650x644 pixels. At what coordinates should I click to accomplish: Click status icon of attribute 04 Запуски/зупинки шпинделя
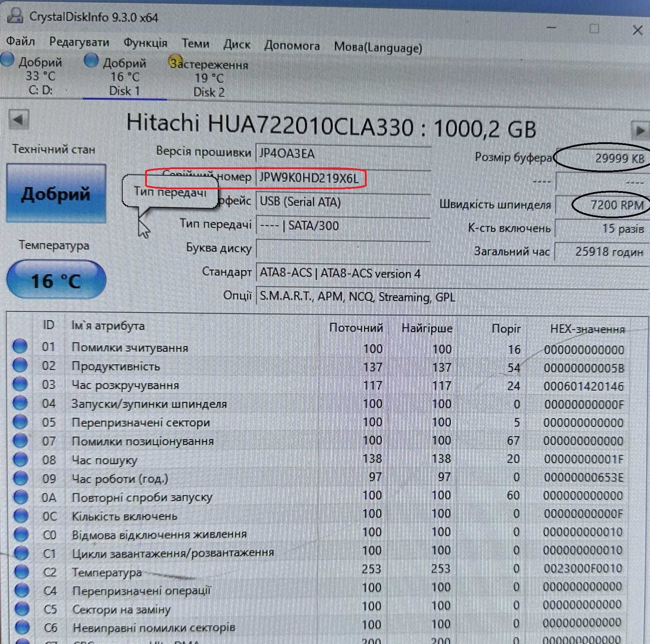coord(20,403)
